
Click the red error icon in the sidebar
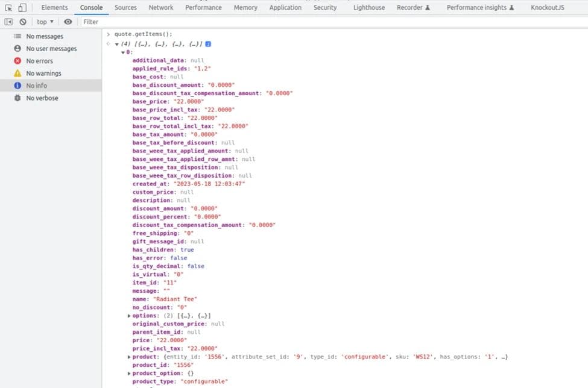click(x=17, y=61)
